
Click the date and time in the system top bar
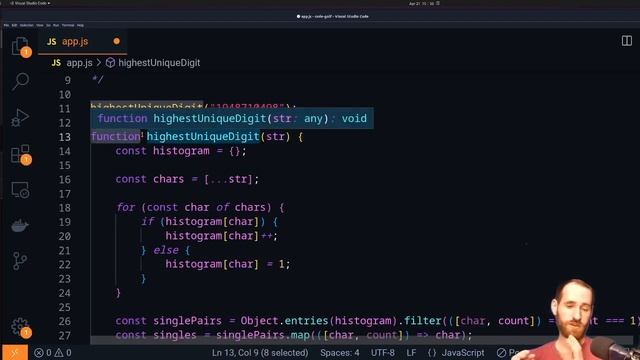tap(421, 3)
